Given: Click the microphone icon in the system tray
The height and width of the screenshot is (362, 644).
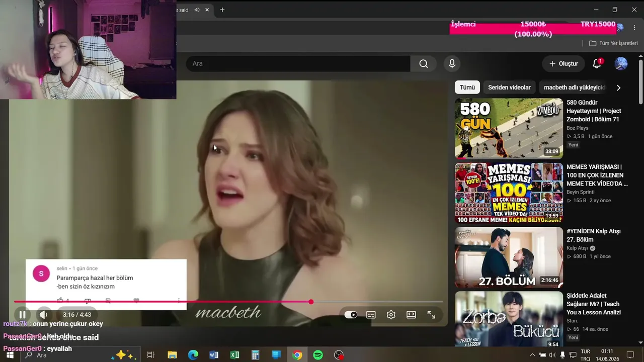Looking at the screenshot, I should [x=562, y=355].
